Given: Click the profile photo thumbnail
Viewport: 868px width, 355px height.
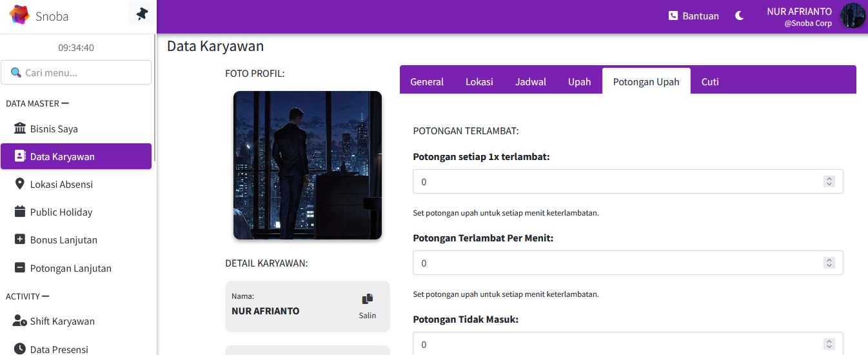Looking at the screenshot, I should [x=307, y=165].
